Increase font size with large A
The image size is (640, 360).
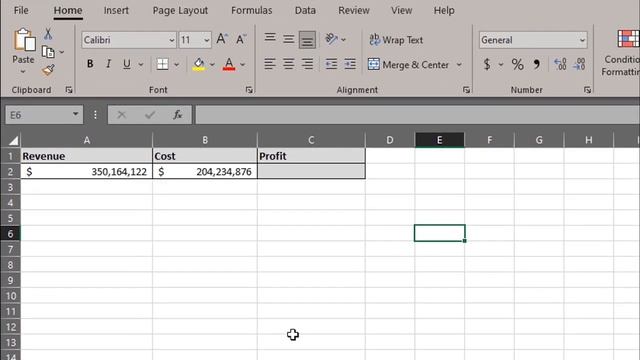click(222, 39)
